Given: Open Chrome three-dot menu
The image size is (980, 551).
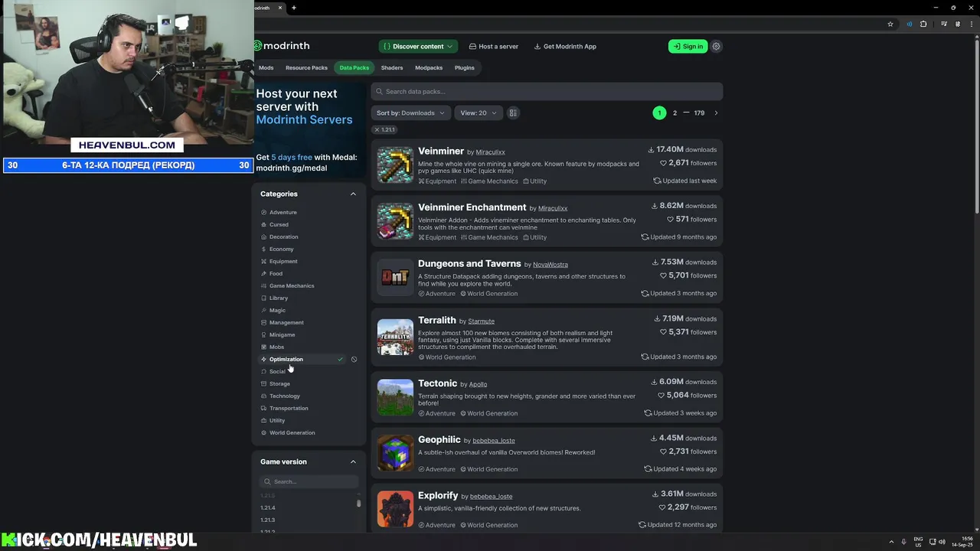Looking at the screenshot, I should tap(971, 24).
